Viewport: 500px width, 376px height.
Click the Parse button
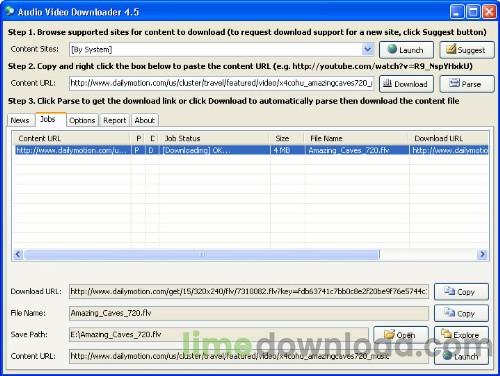tap(467, 84)
